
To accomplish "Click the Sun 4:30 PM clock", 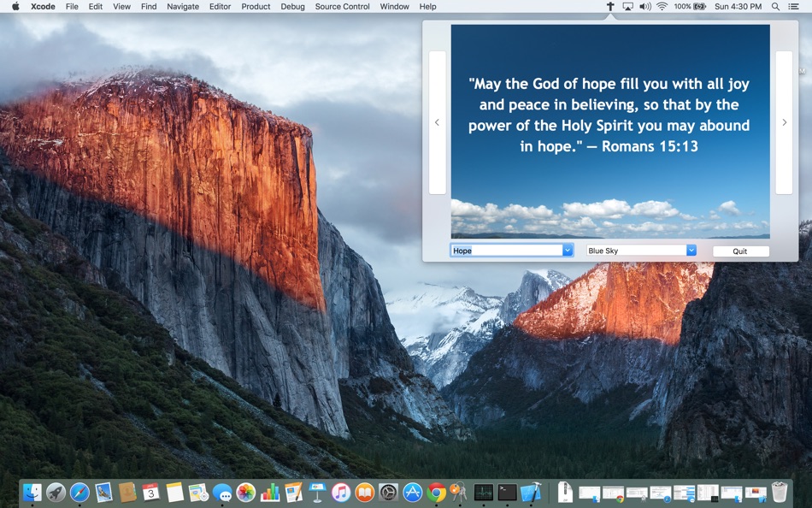I will [738, 6].
